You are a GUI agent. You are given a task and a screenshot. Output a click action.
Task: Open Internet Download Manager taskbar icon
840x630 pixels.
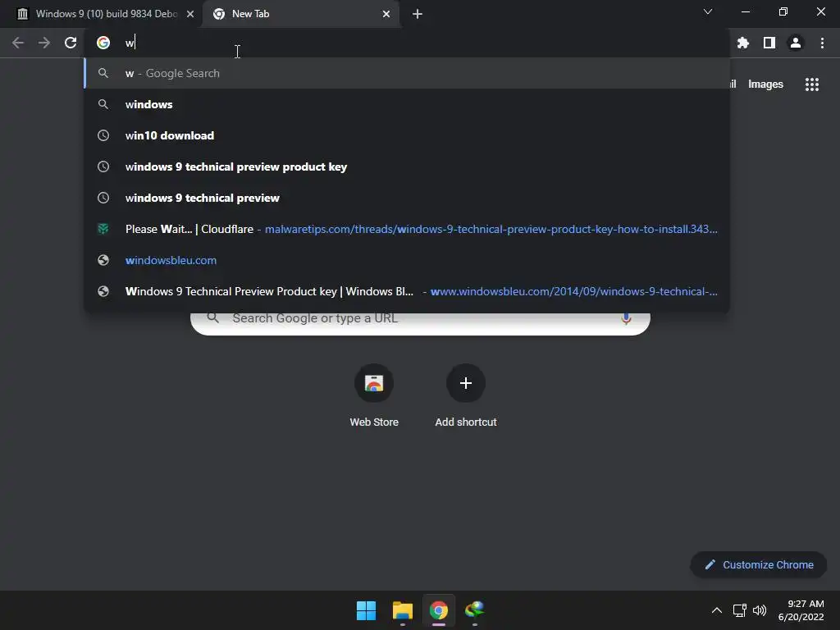(475, 610)
